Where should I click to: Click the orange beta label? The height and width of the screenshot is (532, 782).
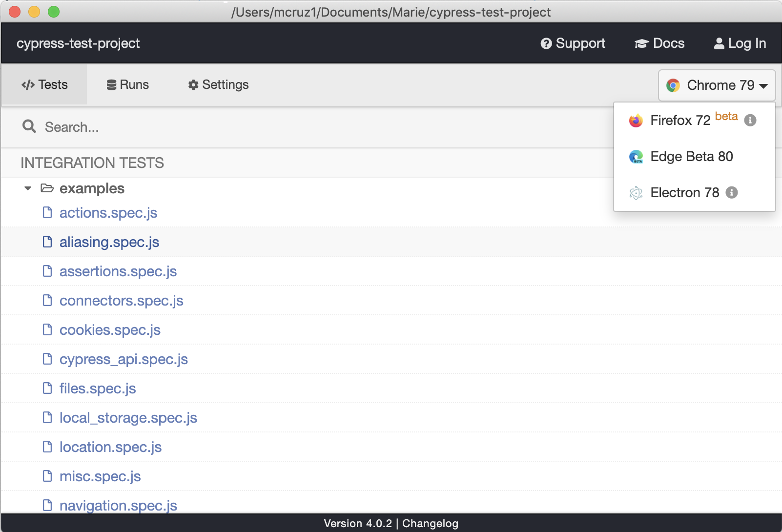[x=726, y=116]
